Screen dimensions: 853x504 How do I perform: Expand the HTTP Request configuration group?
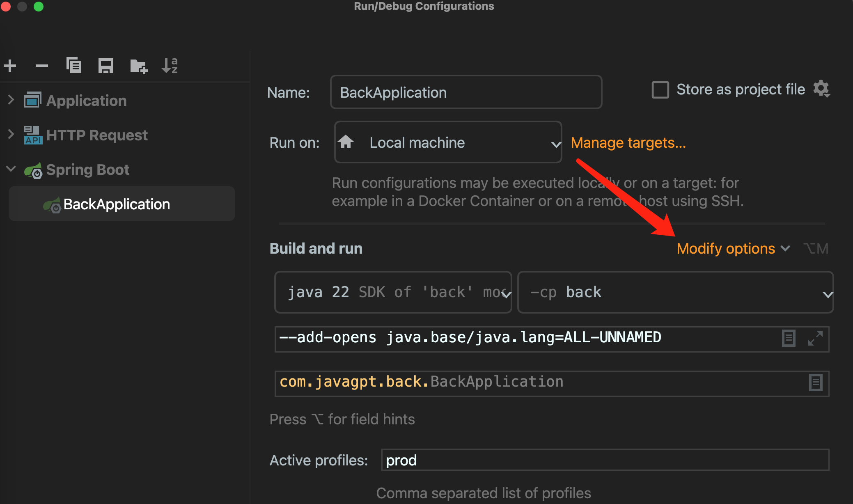pos(11,134)
